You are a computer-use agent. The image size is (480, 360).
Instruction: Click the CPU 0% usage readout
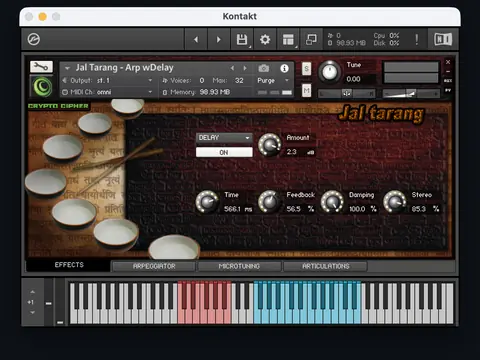(387, 36)
